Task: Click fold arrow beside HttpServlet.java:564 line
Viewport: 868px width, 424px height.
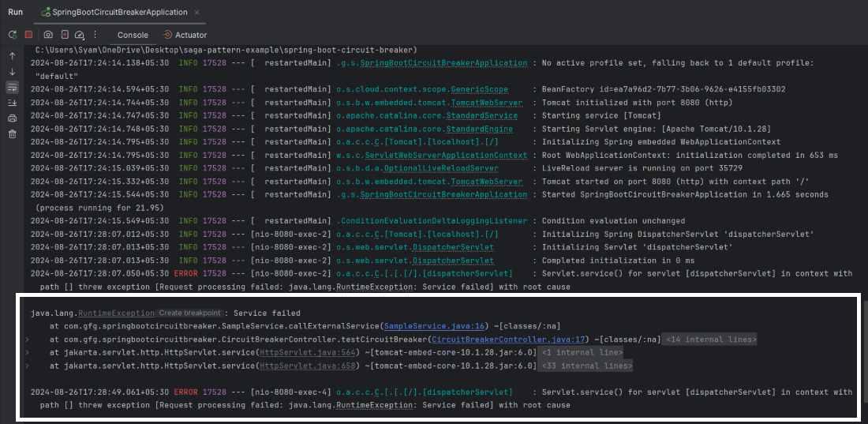Action: pos(26,352)
